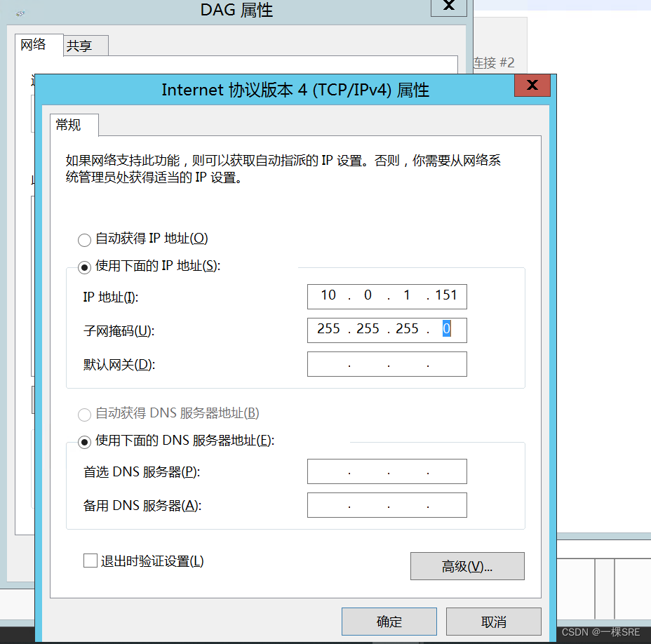Viewport: 651px width, 644px height.
Task: Switch to the 共享 tab
Action: pos(85,44)
